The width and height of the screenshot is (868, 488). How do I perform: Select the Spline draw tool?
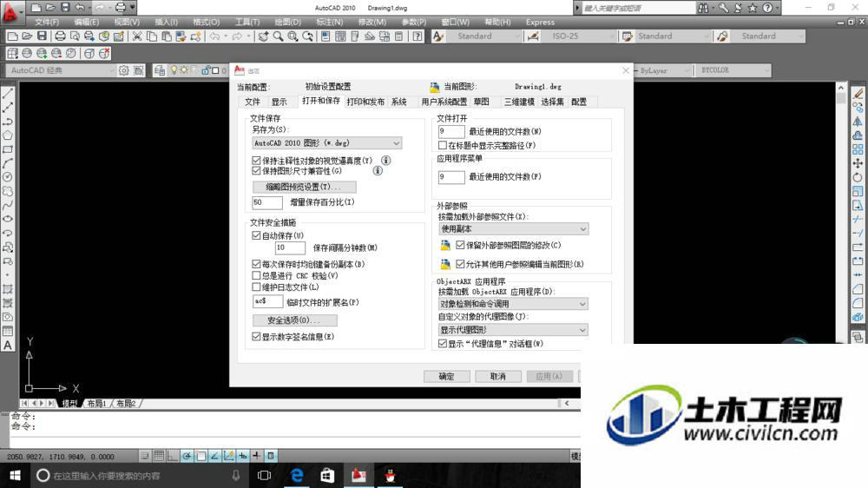[8, 206]
